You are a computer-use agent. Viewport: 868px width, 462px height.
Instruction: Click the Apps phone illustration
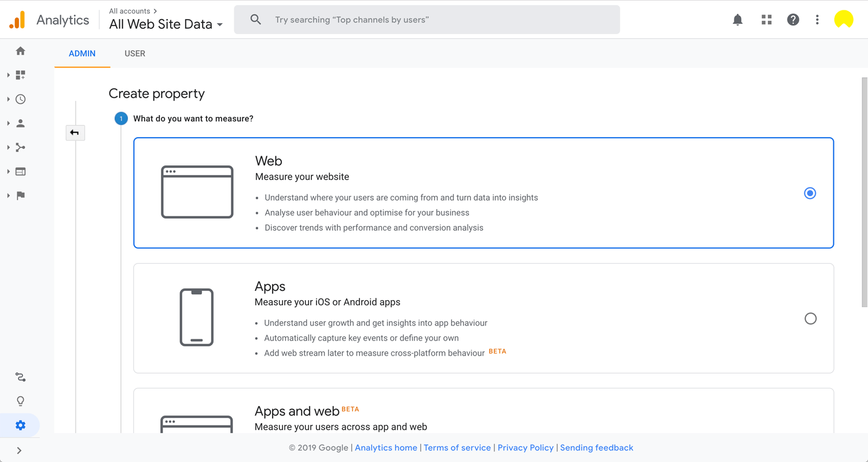click(197, 317)
